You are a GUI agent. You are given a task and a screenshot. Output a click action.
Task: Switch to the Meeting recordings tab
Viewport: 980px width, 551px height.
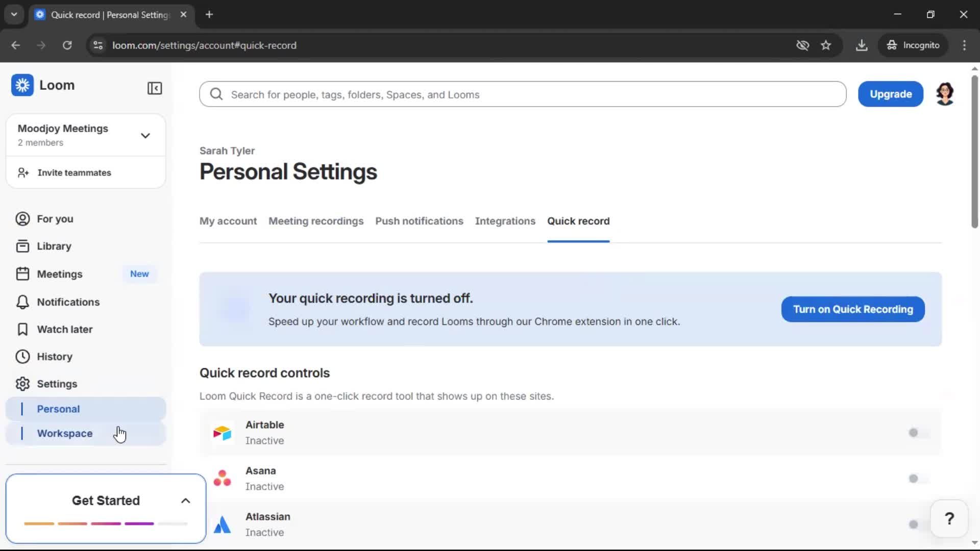316,221
